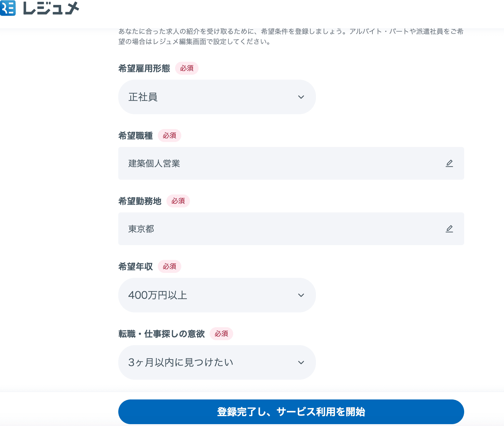
Task: Click the 希望職種 section label
Action: coord(135,136)
